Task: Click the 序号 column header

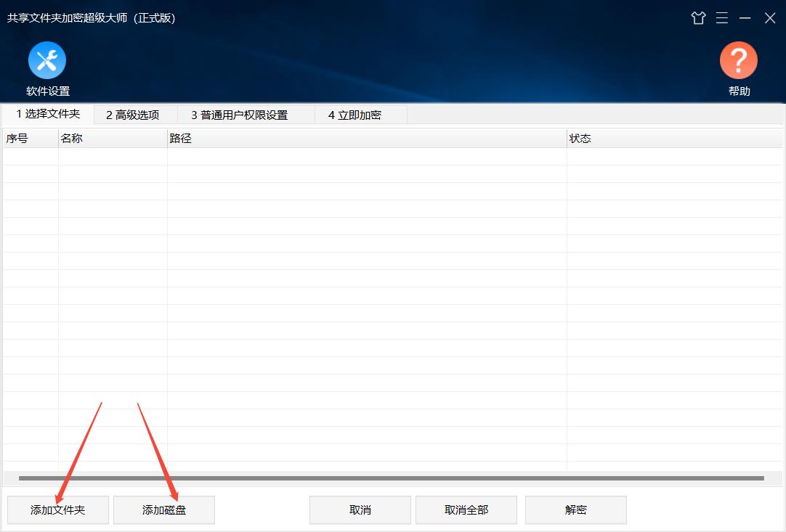Action: [31, 138]
